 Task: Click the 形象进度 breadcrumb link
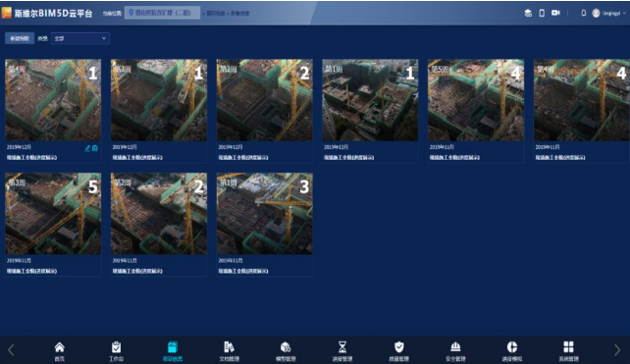coord(239,14)
